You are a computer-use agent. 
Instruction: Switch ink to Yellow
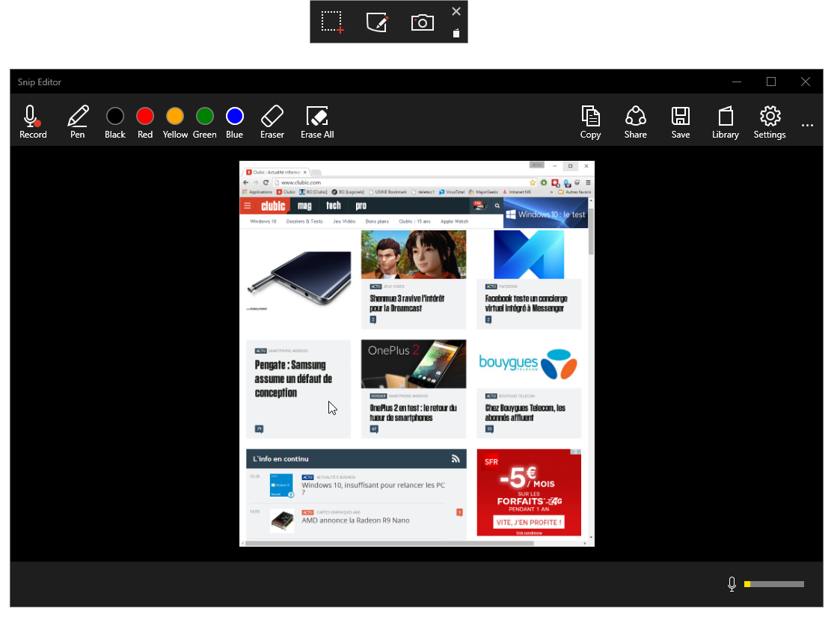(x=175, y=117)
